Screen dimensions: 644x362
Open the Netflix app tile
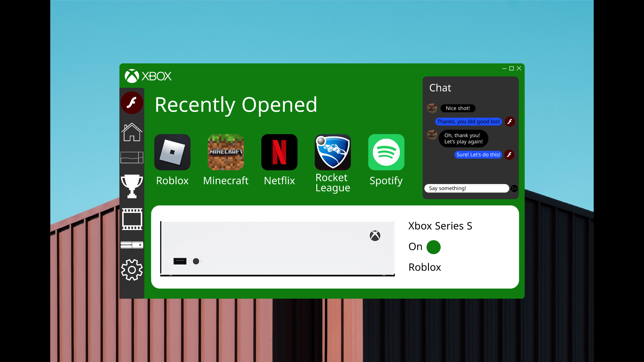279,152
